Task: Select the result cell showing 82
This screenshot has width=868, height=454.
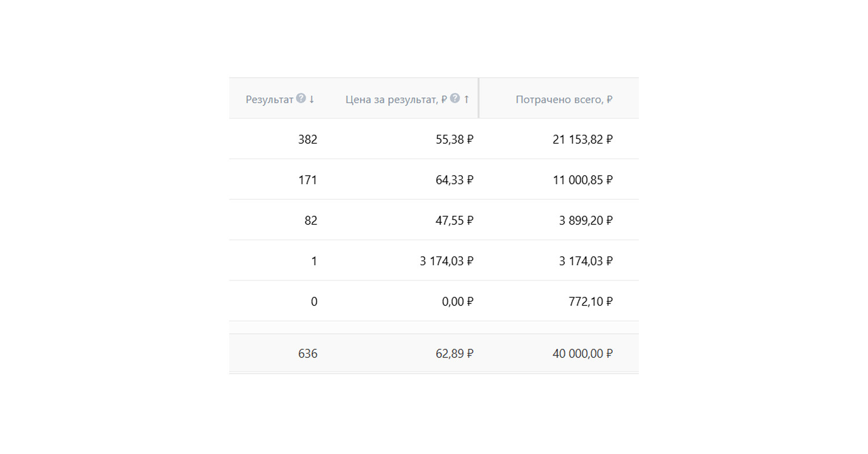Action: click(311, 221)
